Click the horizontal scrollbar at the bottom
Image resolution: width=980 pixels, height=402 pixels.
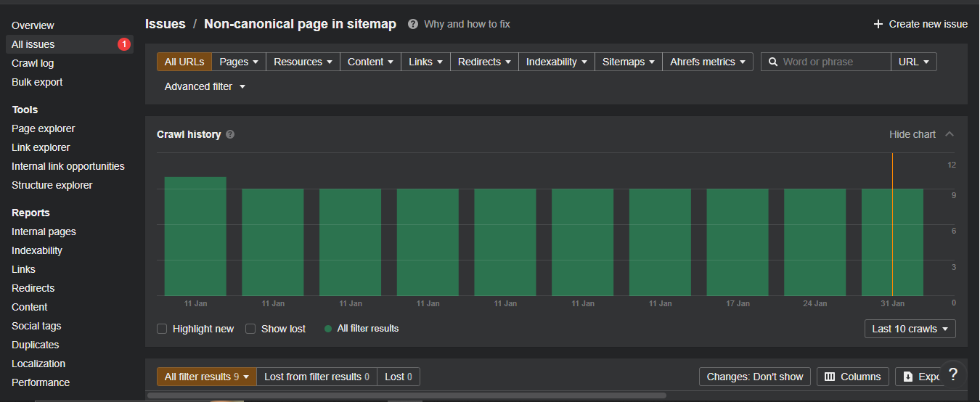(407, 395)
